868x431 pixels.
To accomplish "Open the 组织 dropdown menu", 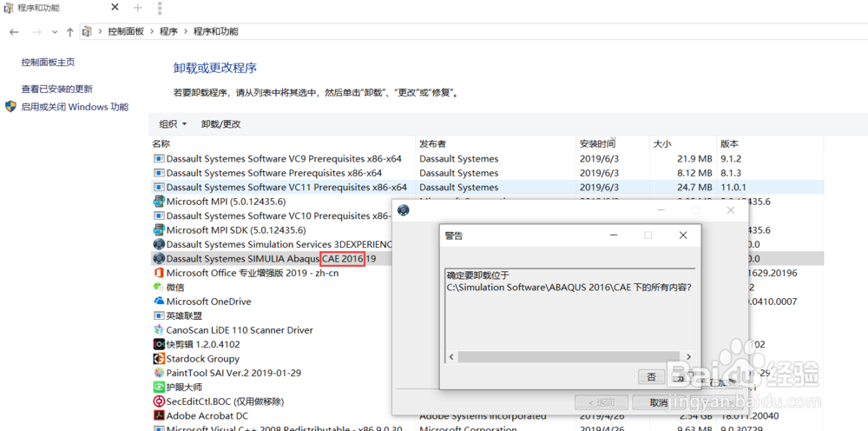I will click(173, 124).
